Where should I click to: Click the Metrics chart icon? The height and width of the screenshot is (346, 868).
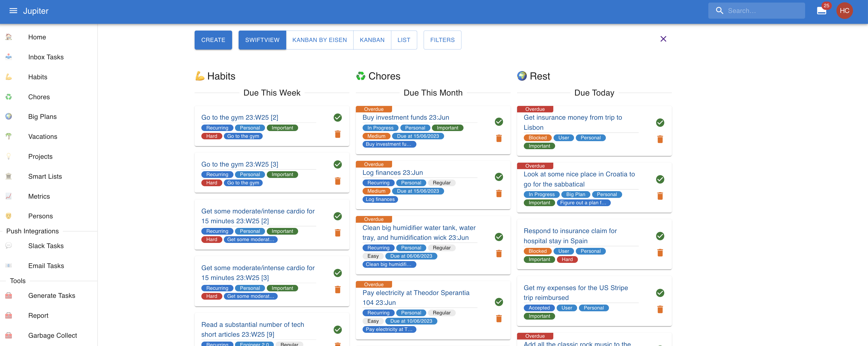point(8,196)
